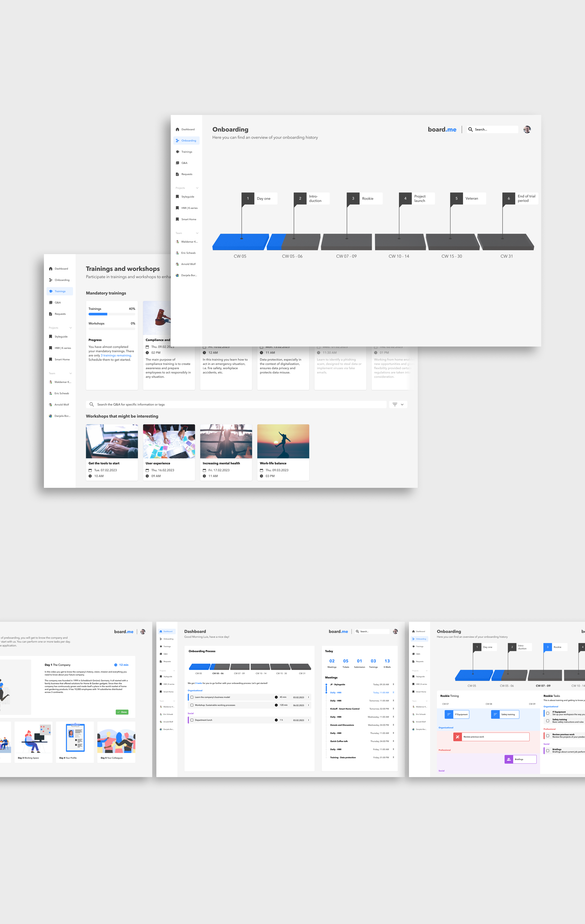The image size is (585, 924).
Task: Click the search icon in the small Dashboard window
Action: 357,632
